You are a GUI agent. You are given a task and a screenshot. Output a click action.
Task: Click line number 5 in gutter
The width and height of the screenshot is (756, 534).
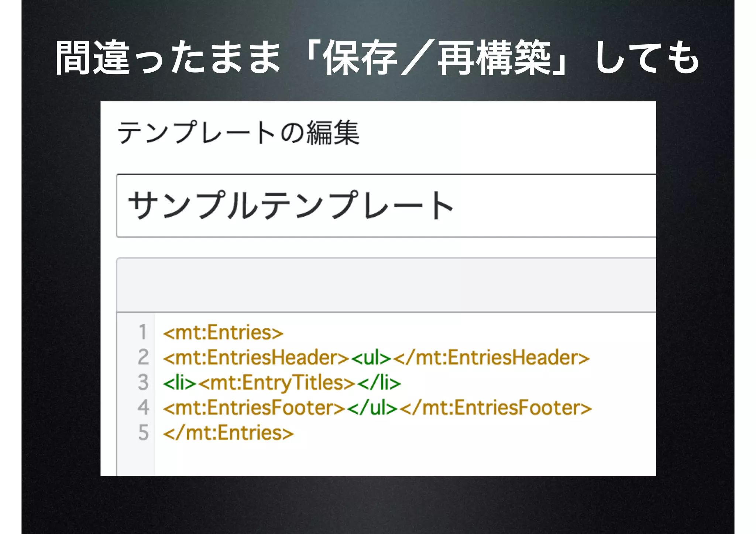click(143, 433)
